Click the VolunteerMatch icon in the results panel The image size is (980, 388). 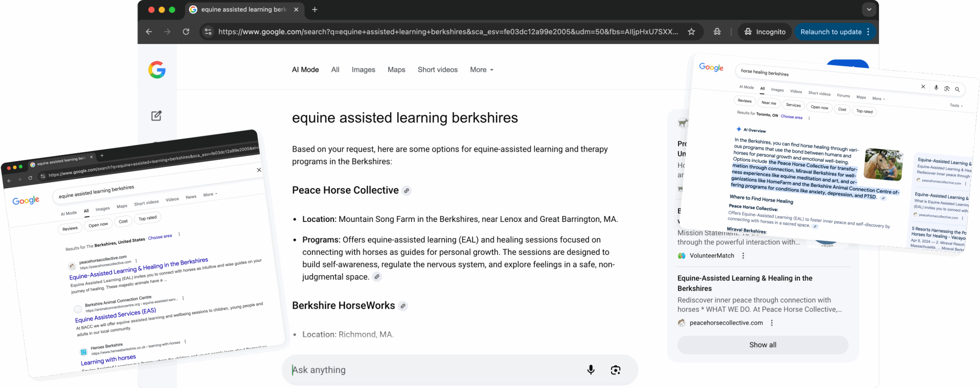[682, 256]
